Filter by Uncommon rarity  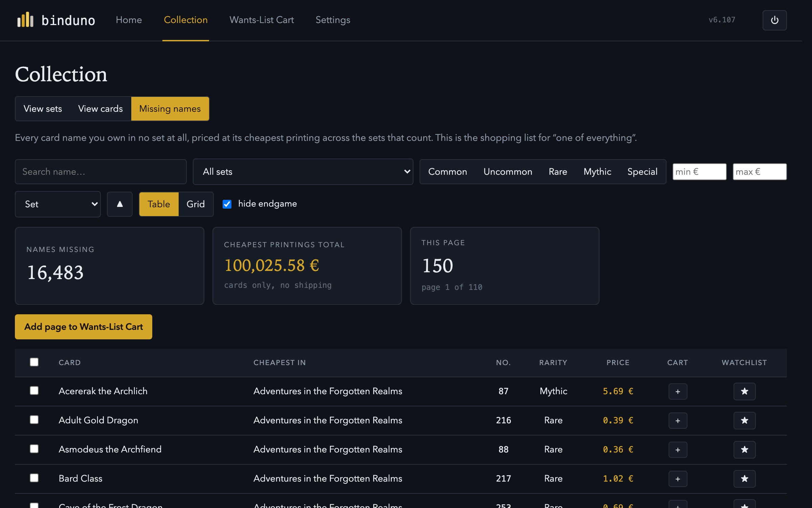pos(508,172)
